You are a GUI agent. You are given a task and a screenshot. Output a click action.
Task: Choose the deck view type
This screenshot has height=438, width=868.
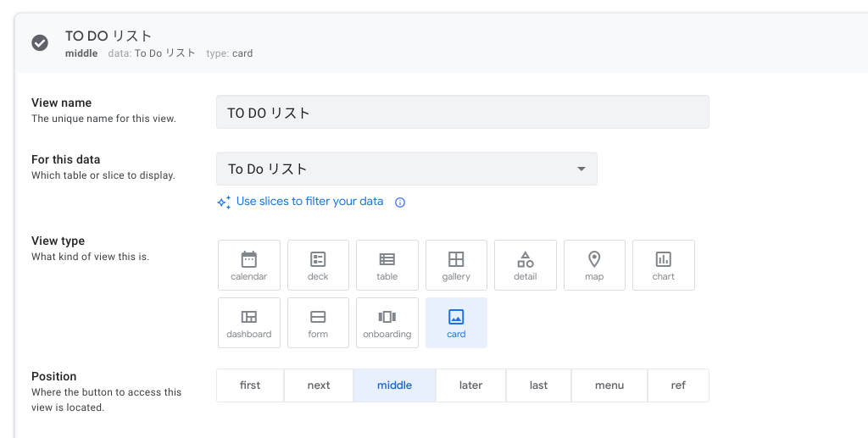(x=318, y=265)
